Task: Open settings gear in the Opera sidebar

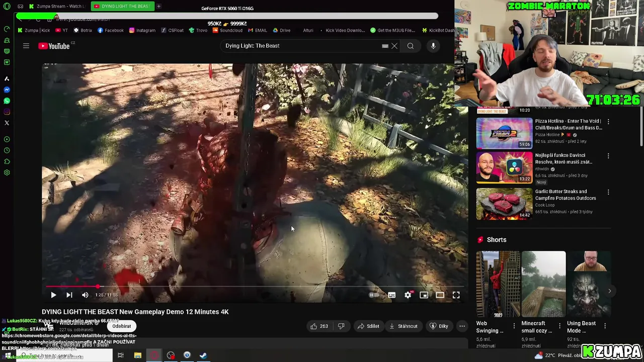Action: 7,172
